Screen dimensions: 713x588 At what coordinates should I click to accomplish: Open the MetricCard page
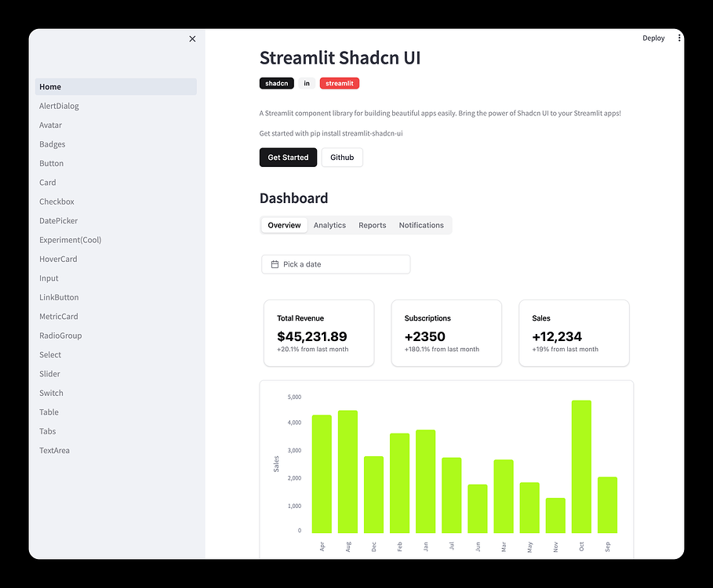point(116,316)
